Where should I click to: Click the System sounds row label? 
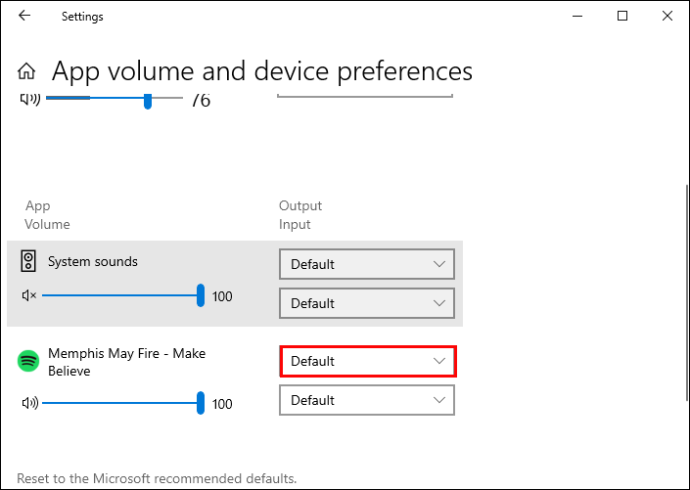93,261
